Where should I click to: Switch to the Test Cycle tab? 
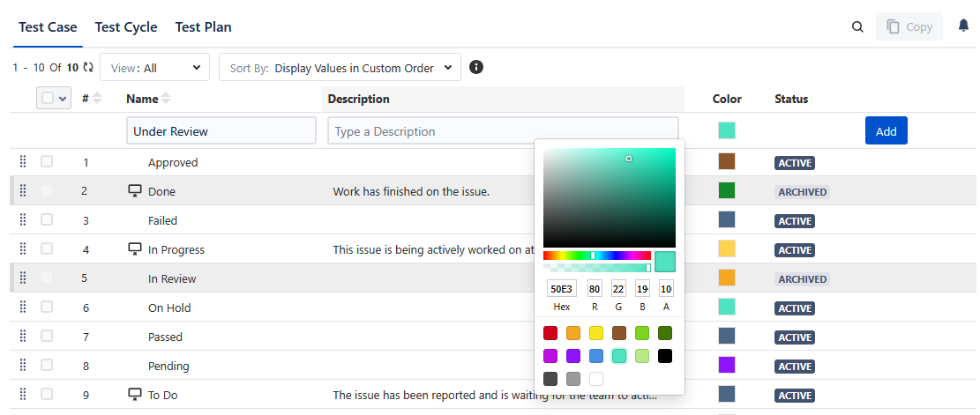126,26
